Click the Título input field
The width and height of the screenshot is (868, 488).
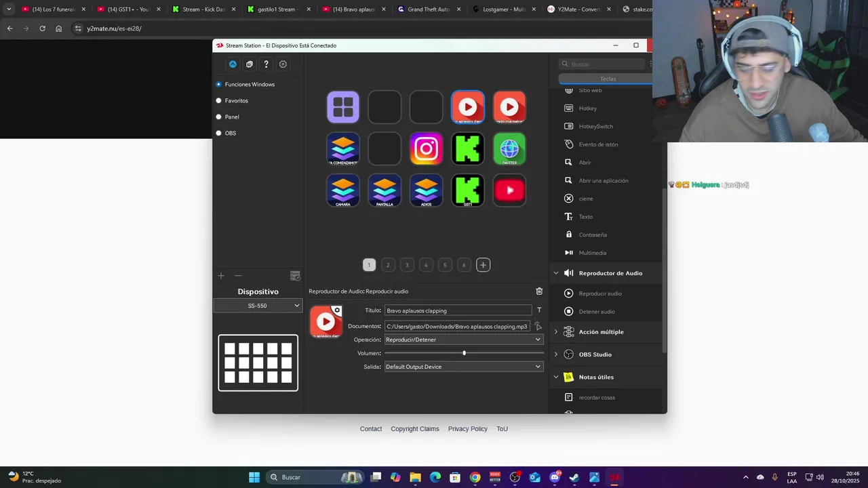[458, 310]
